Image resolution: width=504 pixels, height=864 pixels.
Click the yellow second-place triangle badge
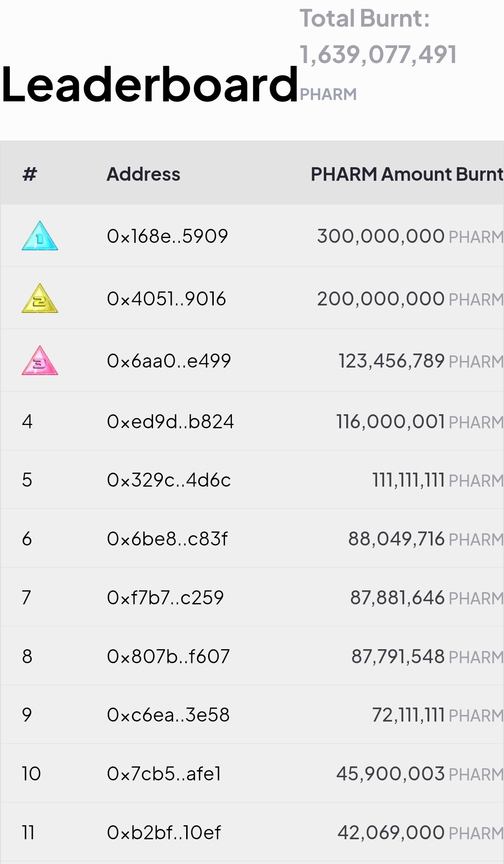(40, 298)
